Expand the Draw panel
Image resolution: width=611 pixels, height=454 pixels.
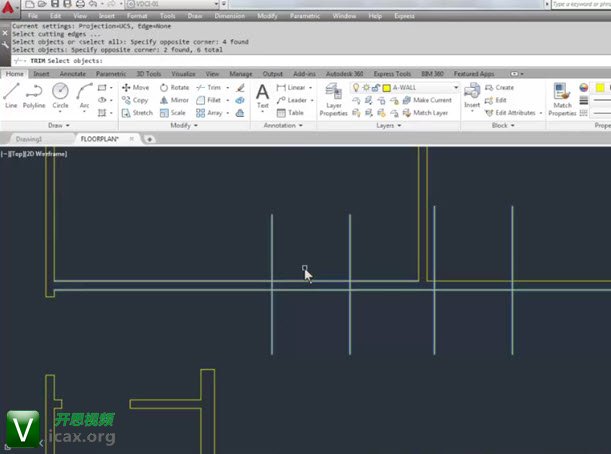(58, 125)
